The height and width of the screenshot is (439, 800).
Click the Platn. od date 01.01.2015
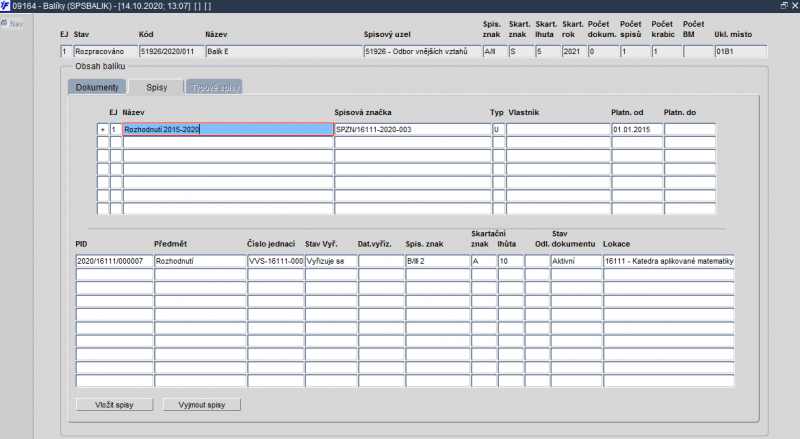pyautogui.click(x=636, y=129)
